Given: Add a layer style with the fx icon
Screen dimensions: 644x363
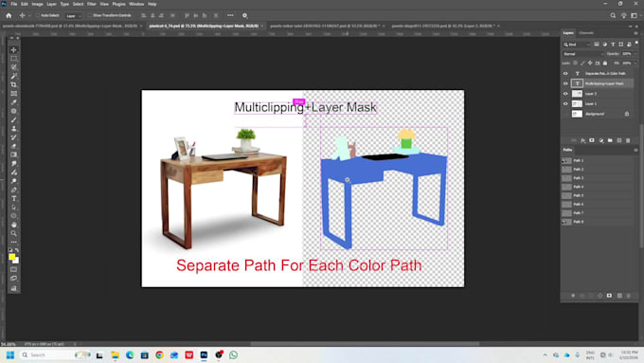Looking at the screenshot, I should [582, 140].
